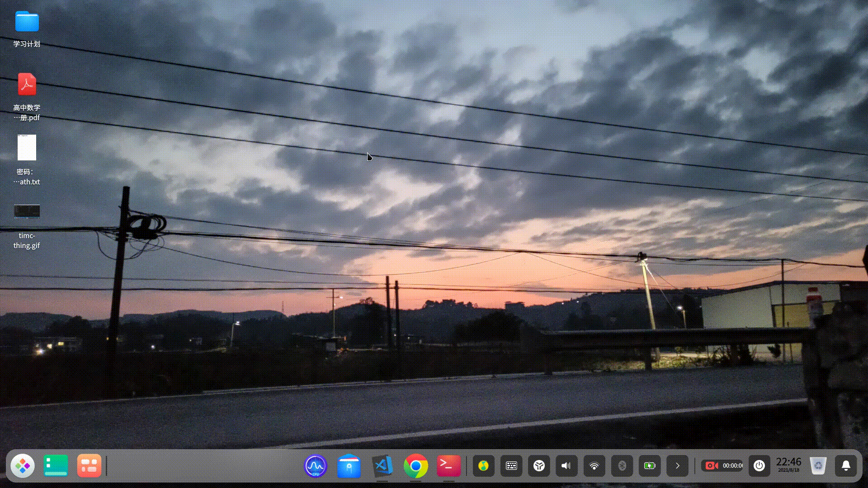Screen dimensions: 868x488
Task: Launch the system monitor CPU app
Action: point(316,465)
